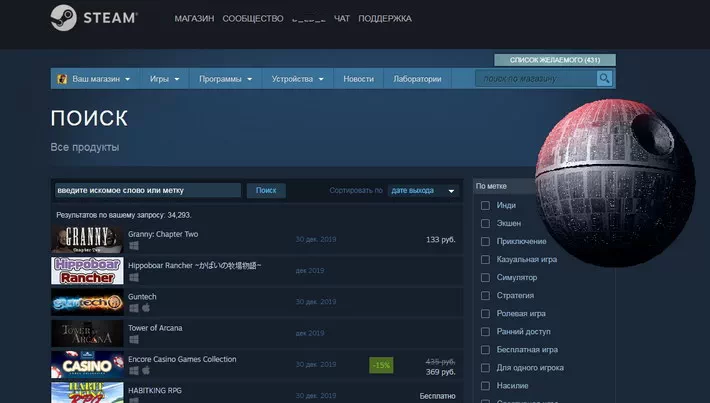This screenshot has height=403, width=710.
Task: Click the store search input field
Action: (x=536, y=79)
